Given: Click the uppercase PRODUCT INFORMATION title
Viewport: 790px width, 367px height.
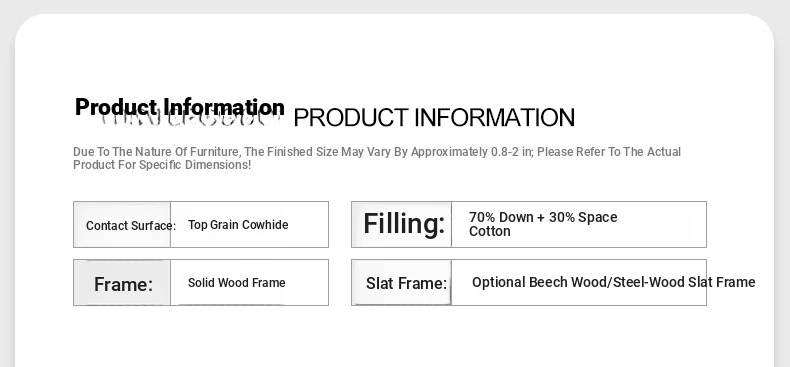Looking at the screenshot, I should (434, 117).
